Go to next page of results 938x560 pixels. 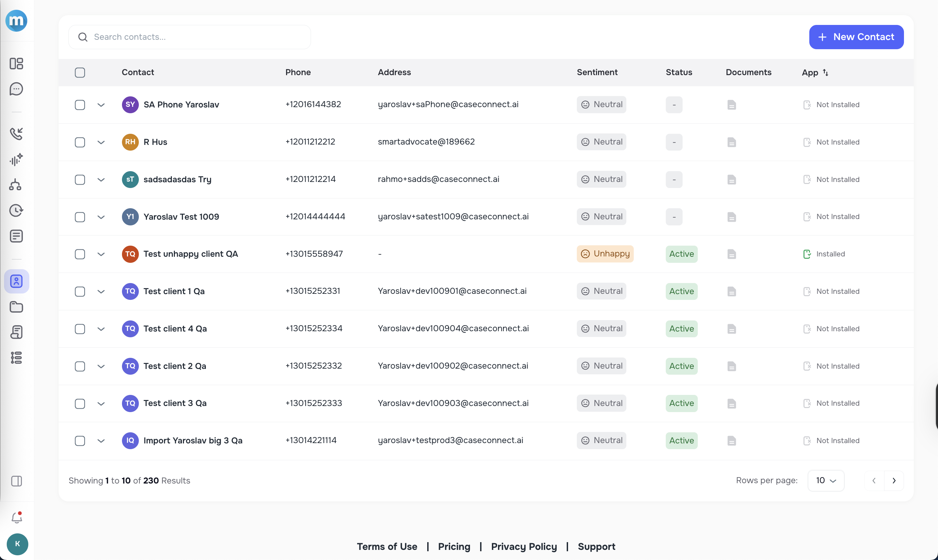[x=894, y=480]
